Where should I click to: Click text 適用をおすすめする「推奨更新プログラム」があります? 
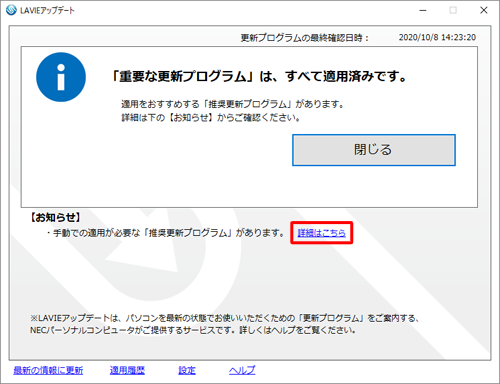pyautogui.click(x=232, y=104)
